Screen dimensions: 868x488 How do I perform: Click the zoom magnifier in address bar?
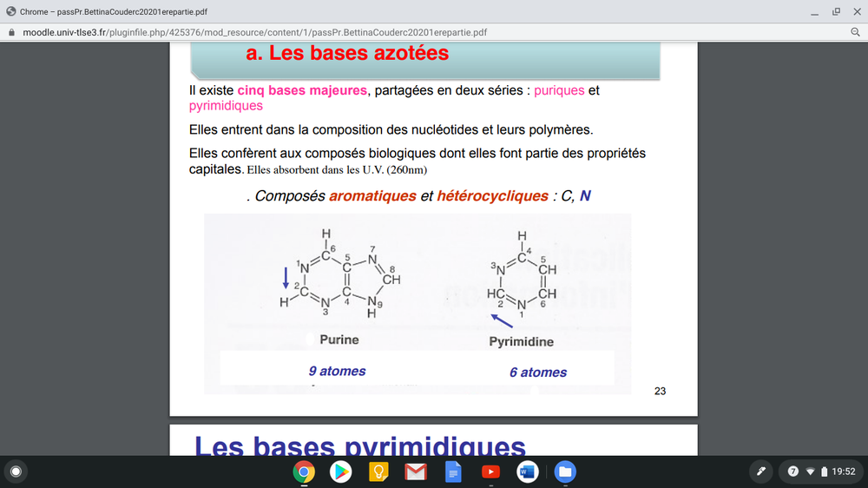point(855,32)
